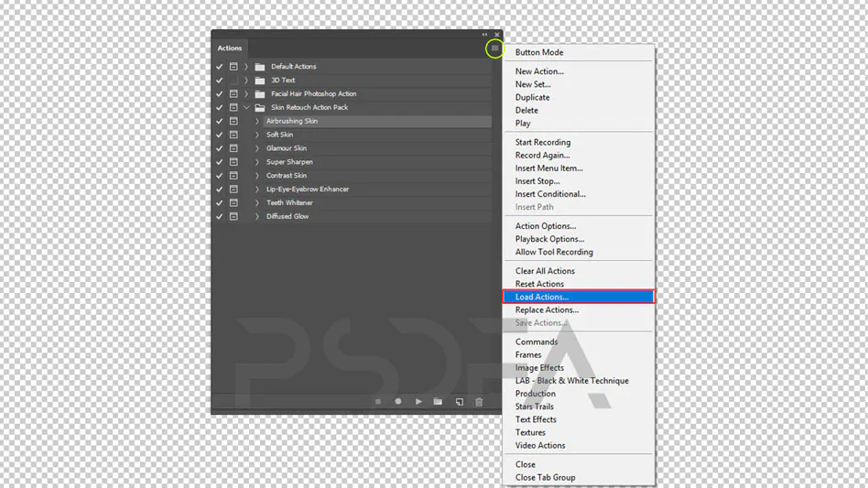Toggle dialog box for Lip-Eye-Eyebrow Enhancer

(233, 190)
